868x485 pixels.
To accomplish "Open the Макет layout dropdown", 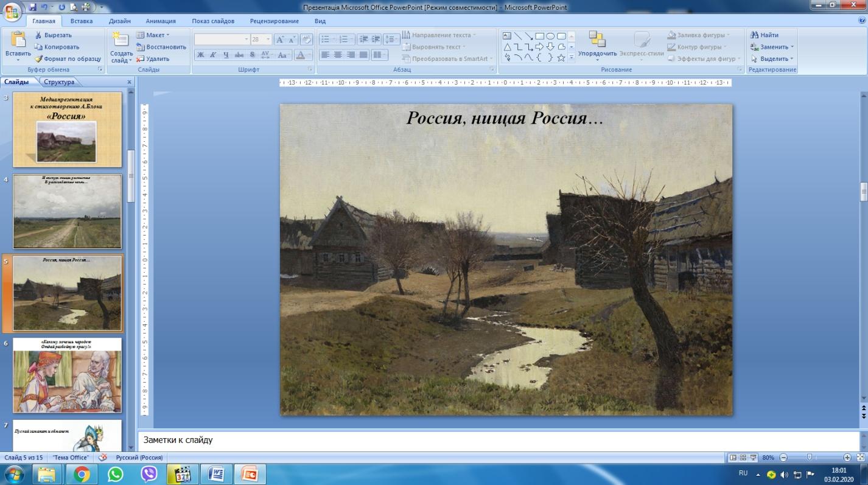I will click(153, 35).
